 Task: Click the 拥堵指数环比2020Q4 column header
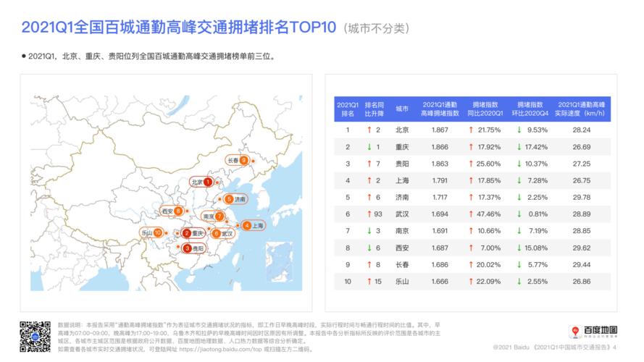[530, 109]
